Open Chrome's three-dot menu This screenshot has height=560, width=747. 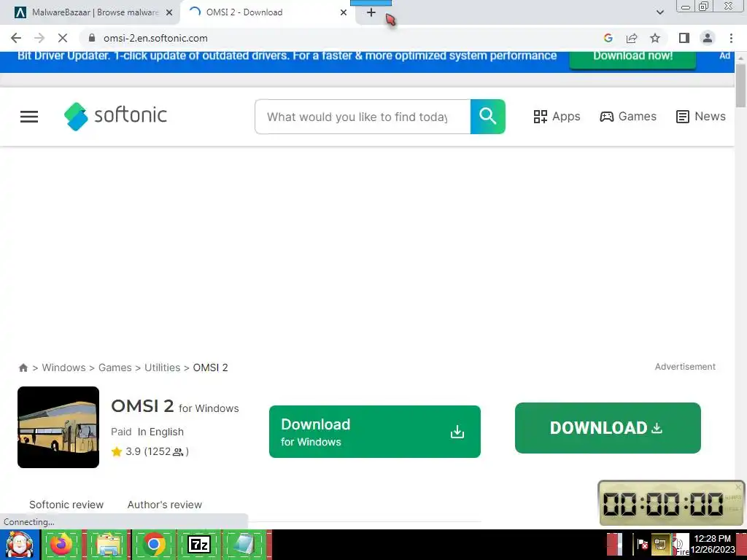pos(731,38)
